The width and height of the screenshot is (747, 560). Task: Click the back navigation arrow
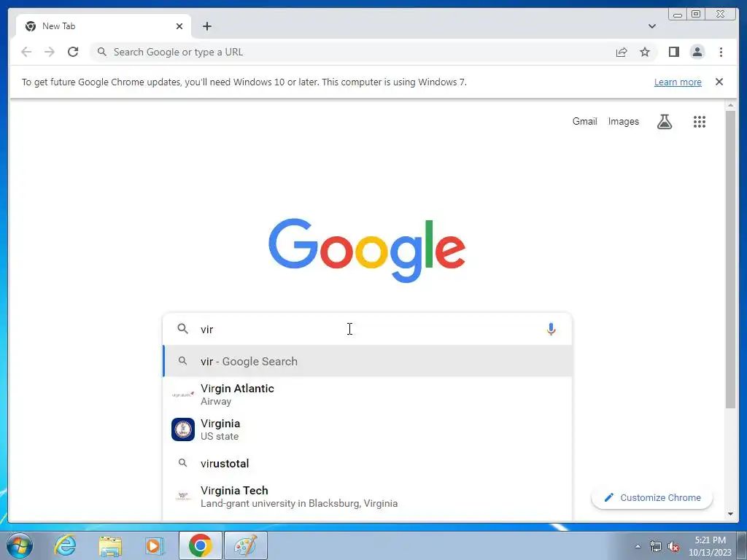[26, 52]
